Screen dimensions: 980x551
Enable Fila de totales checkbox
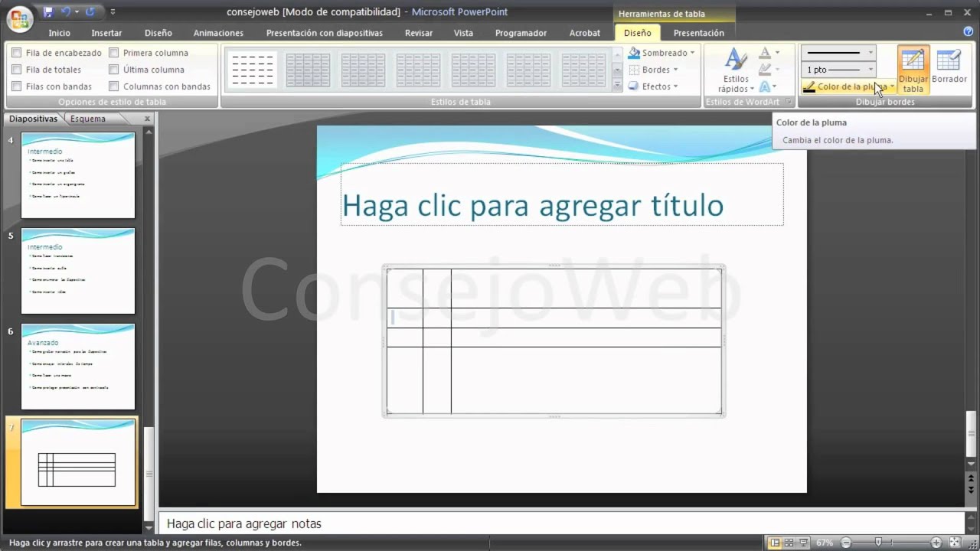[16, 70]
